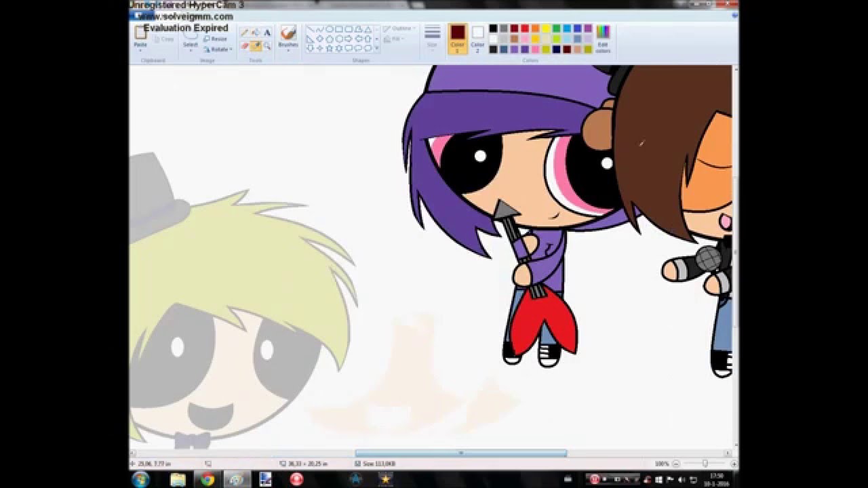Screen dimensions: 868x488
Task: Pick the orange swatch in the palette
Action: 535,28
